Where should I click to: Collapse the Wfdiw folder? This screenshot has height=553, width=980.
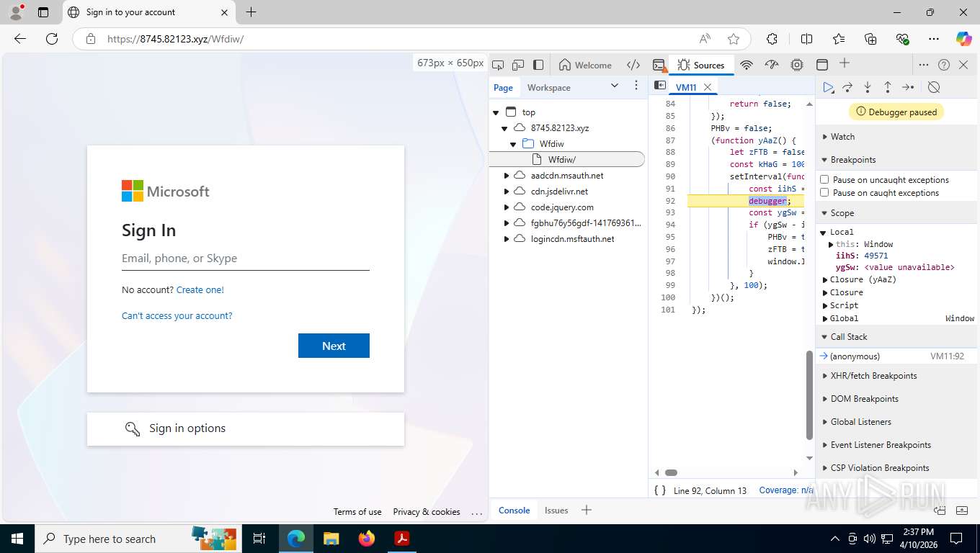coord(513,144)
